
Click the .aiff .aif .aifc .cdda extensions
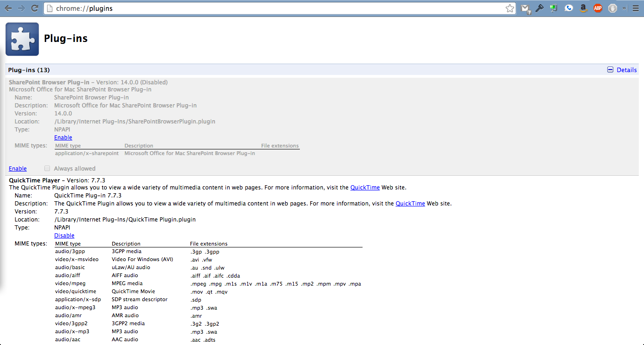point(215,276)
